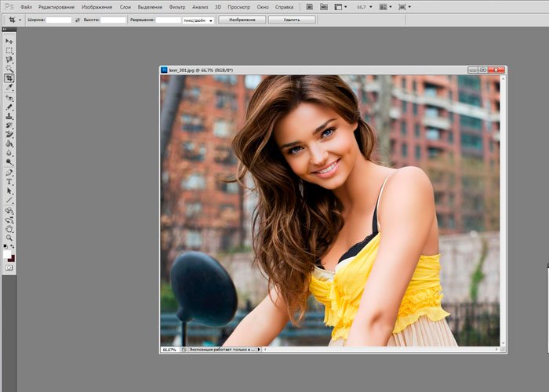Image resolution: width=549 pixels, height=392 pixels.
Task: Toggle Quick Mask mode at toolbar bottom
Action: (9, 267)
